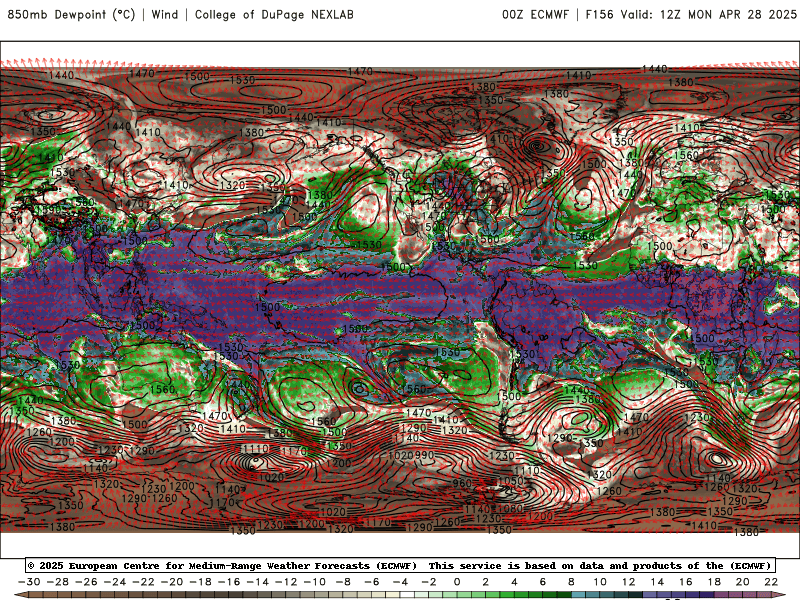This screenshot has width=800, height=600.
Task: Click the brown arrow at color bar's left end
Action: [x=20, y=595]
